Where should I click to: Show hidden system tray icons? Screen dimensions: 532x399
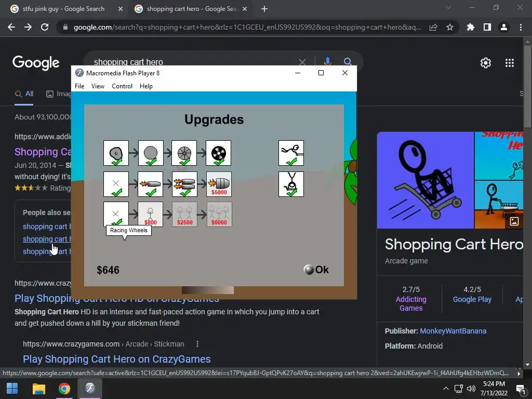(446, 389)
